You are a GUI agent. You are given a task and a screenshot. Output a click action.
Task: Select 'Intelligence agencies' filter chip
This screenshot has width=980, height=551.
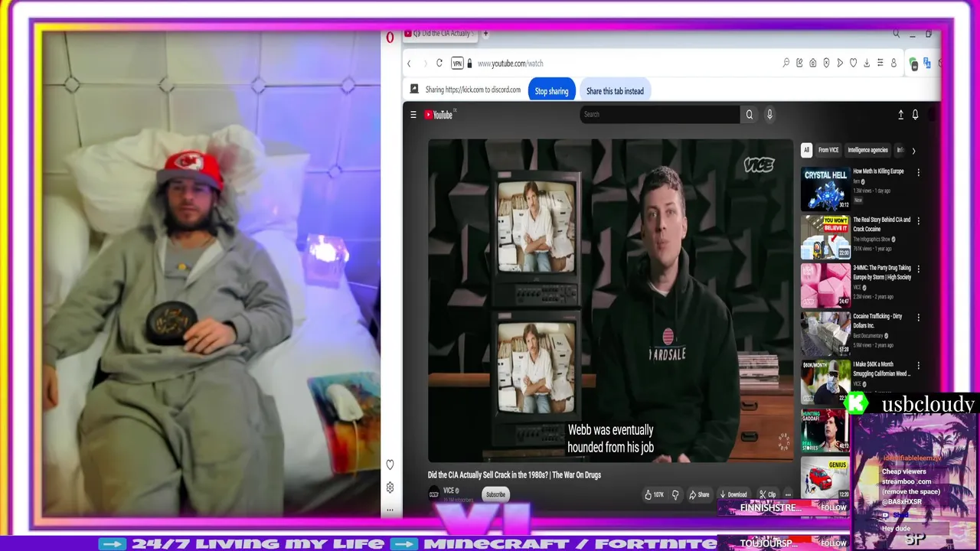pos(867,151)
